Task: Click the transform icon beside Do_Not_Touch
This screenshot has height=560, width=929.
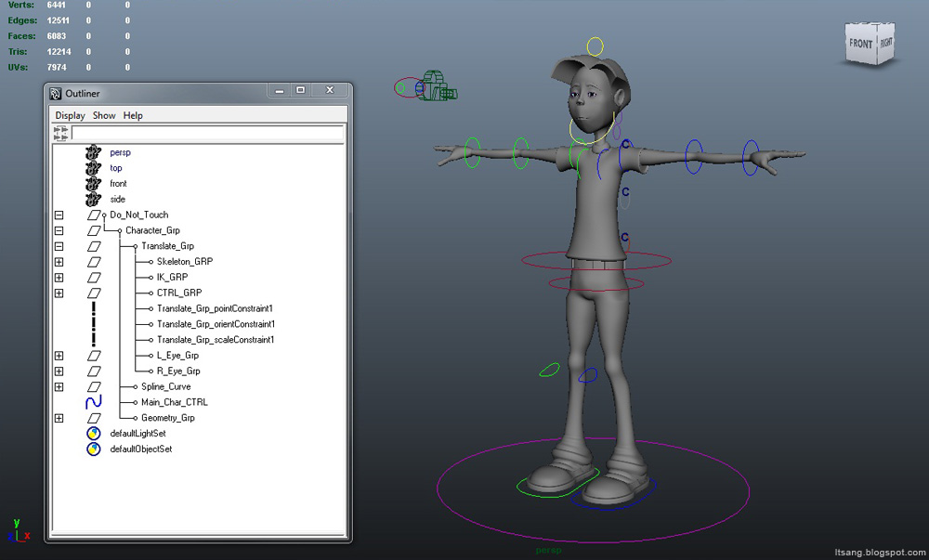Action: [94, 215]
